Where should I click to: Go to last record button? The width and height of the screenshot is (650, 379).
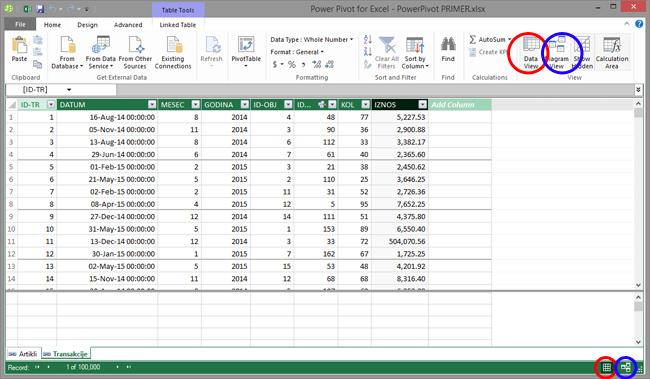coord(129,367)
